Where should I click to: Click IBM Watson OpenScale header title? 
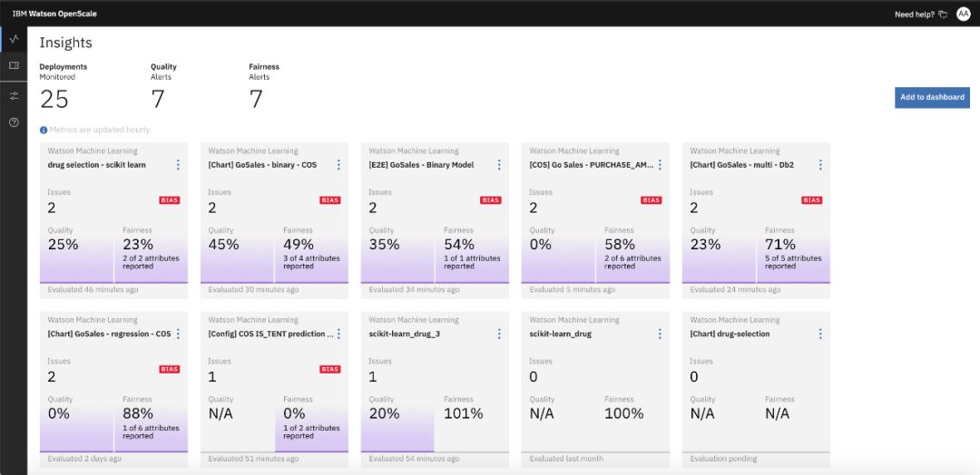(x=54, y=15)
